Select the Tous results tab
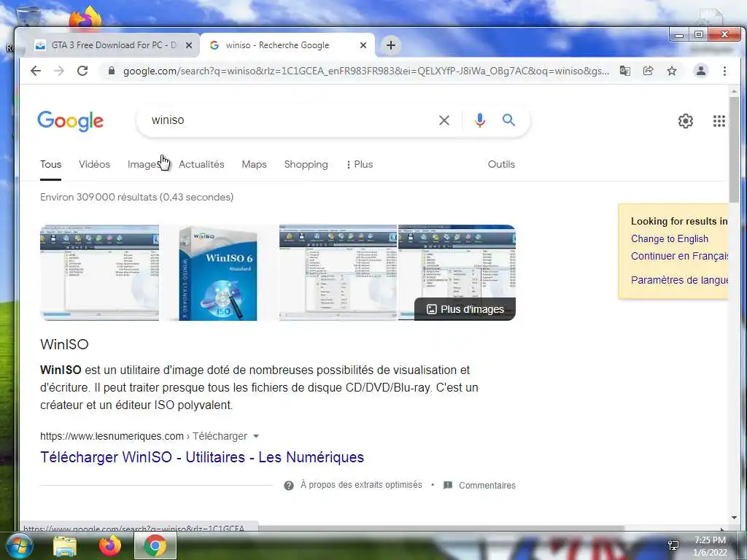 50,164
